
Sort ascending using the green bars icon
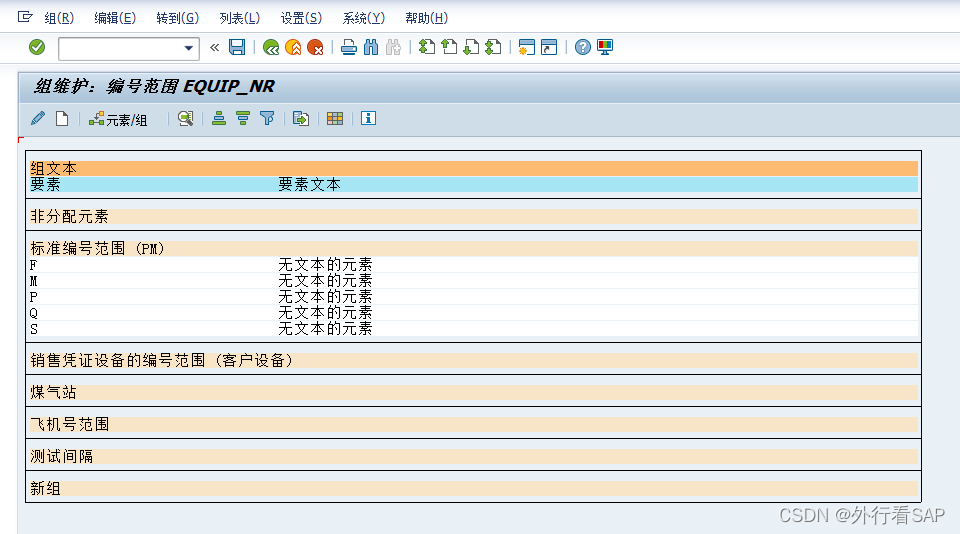point(219,118)
